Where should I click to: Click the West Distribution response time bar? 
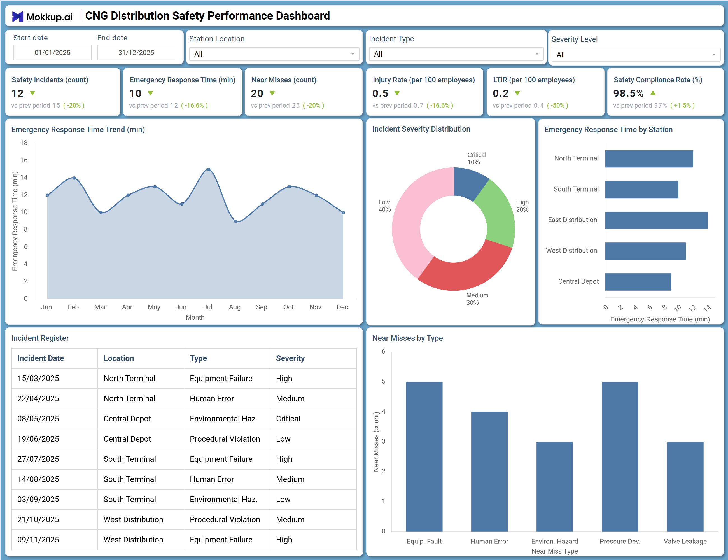[645, 251]
